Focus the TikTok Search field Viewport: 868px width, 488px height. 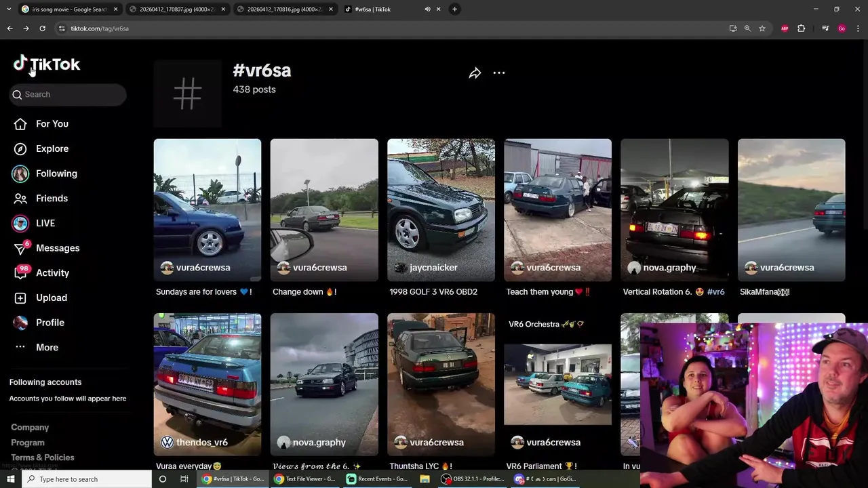click(x=68, y=94)
